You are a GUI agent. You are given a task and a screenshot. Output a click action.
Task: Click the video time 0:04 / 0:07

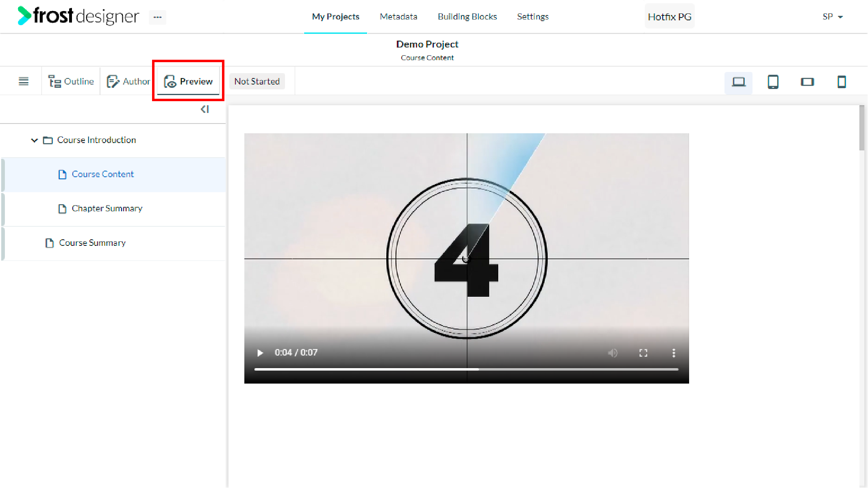click(x=296, y=353)
